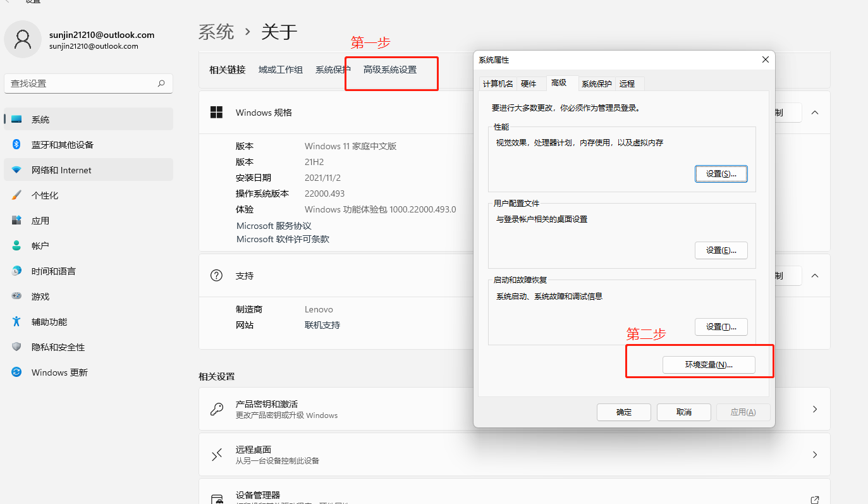Open user profile 设置(E) button
The width and height of the screenshot is (868, 504).
pos(721,250)
